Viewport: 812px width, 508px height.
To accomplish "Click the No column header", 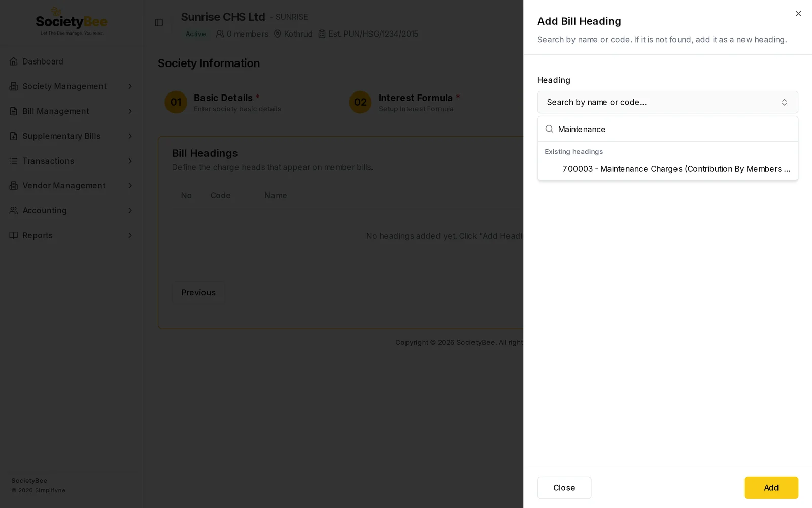I will pos(186,196).
